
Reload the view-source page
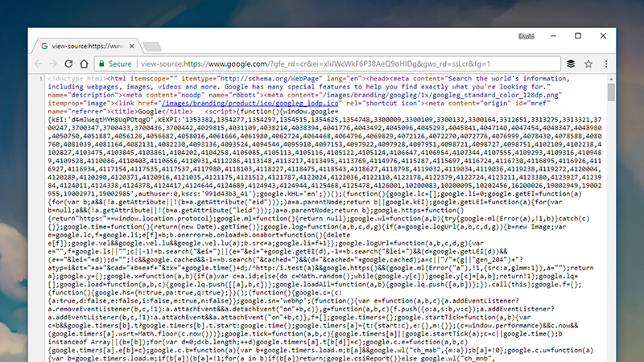[68, 64]
